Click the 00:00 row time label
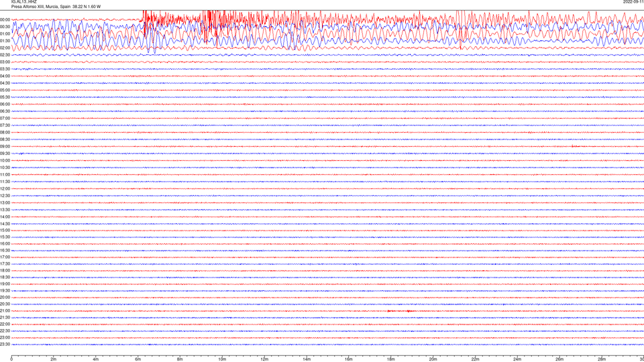The height and width of the screenshot is (362, 644). (5, 19)
